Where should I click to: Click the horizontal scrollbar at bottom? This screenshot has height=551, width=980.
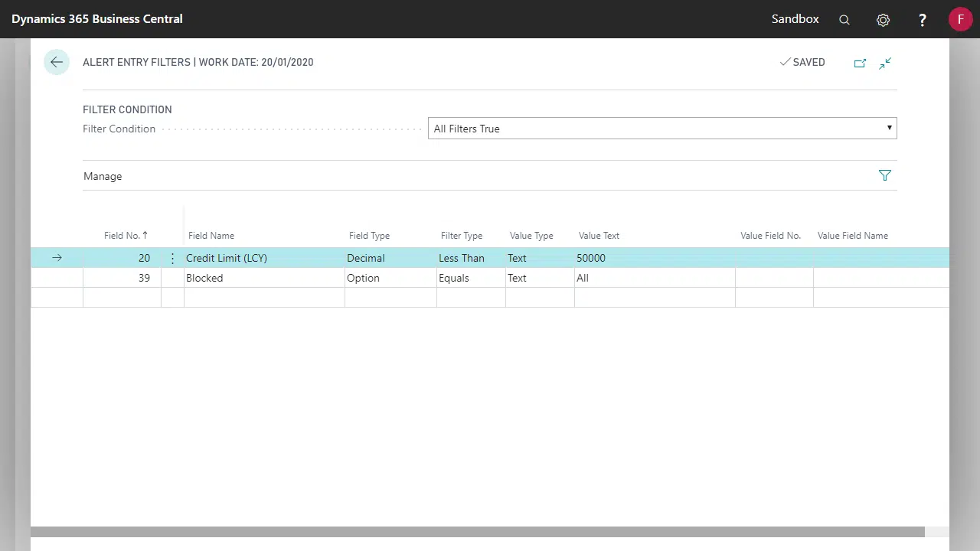477,532
